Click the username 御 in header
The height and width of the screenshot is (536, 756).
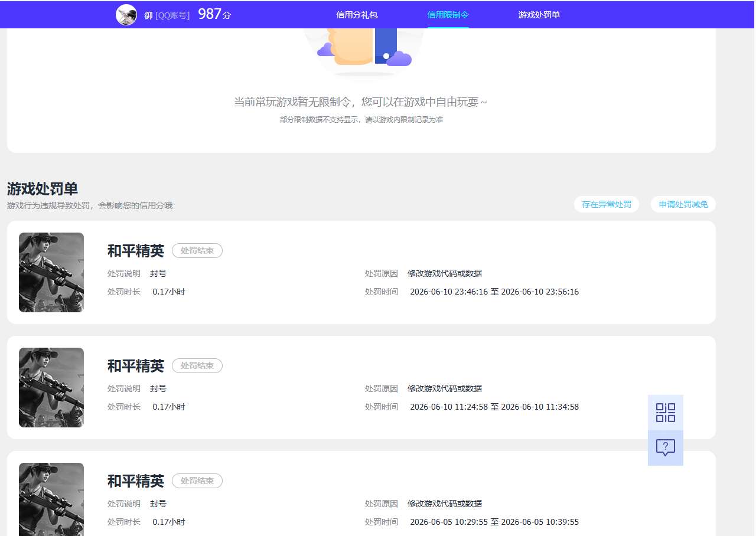pyautogui.click(x=148, y=15)
